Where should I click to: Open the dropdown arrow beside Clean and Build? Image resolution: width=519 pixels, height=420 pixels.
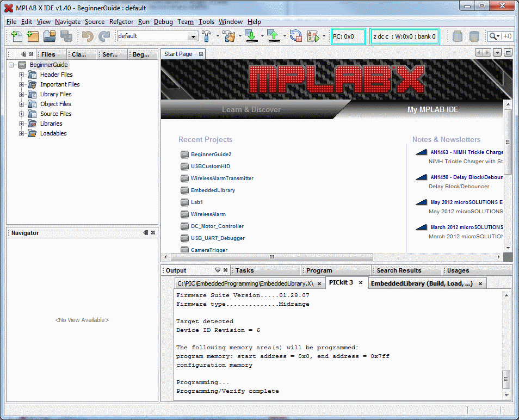(240, 36)
